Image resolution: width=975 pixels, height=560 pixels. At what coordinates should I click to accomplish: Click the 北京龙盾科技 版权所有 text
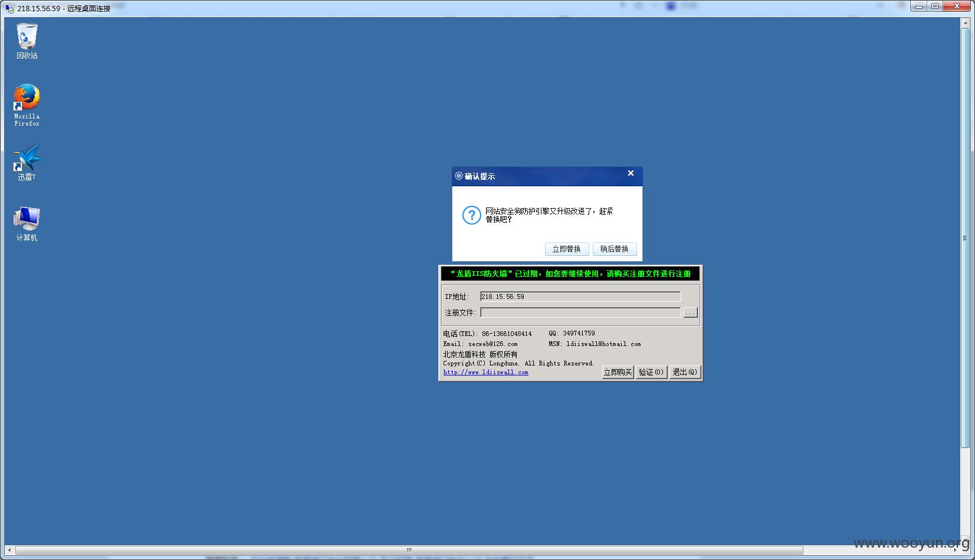pos(480,354)
